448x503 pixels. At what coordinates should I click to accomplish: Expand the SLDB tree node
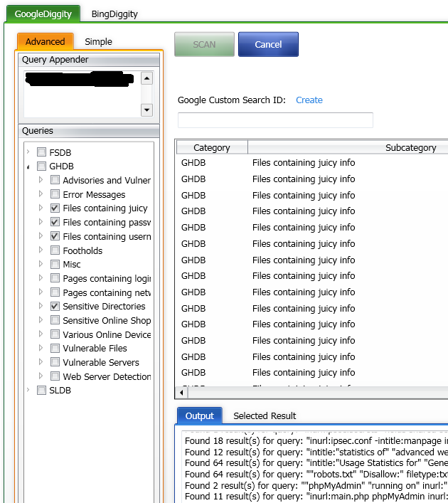[28, 390]
